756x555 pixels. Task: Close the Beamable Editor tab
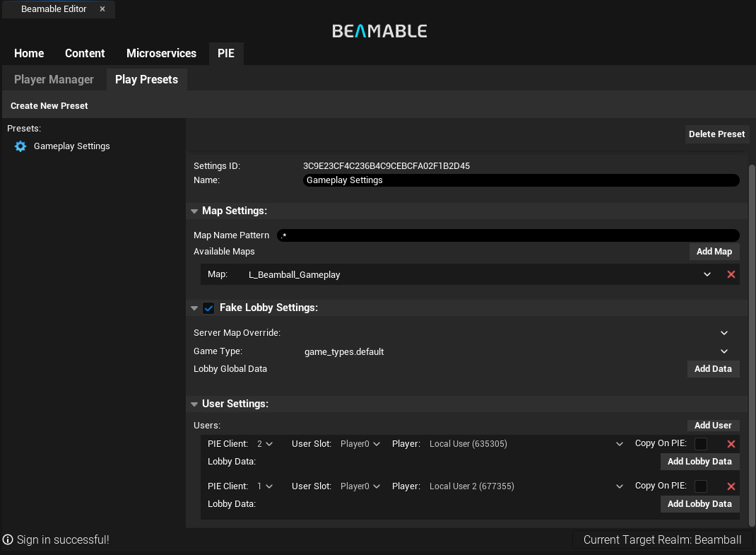click(x=102, y=9)
